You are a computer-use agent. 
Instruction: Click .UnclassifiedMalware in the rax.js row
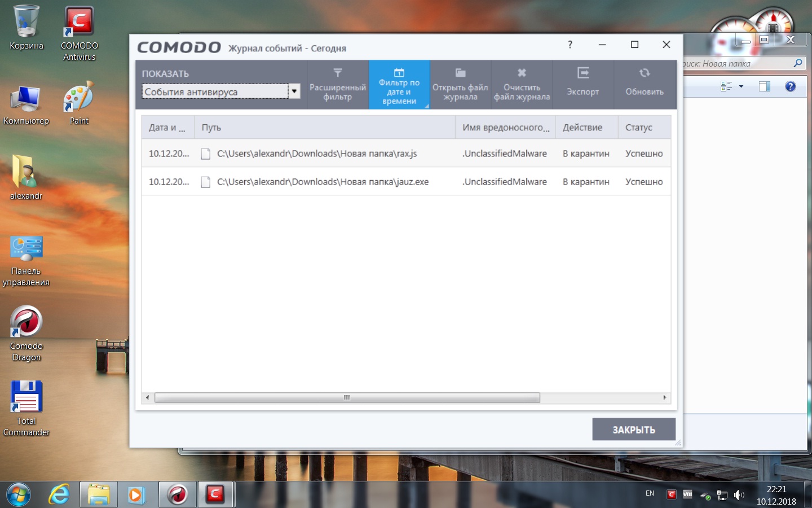click(x=505, y=154)
